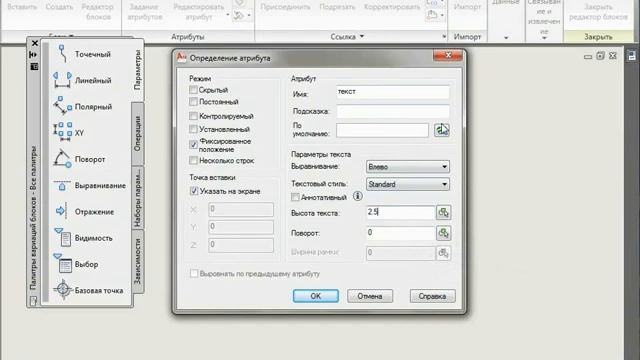The width and height of the screenshot is (640, 360).
Task: Uncheck Указать на экране checkbox
Action: pyautogui.click(x=194, y=191)
